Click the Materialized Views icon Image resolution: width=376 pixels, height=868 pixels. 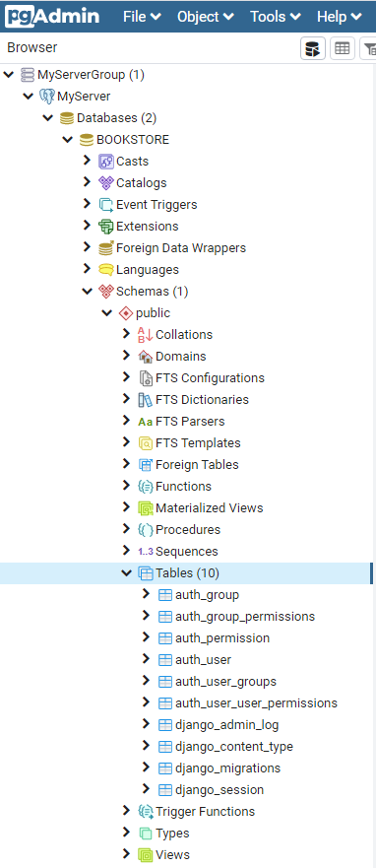point(146,508)
